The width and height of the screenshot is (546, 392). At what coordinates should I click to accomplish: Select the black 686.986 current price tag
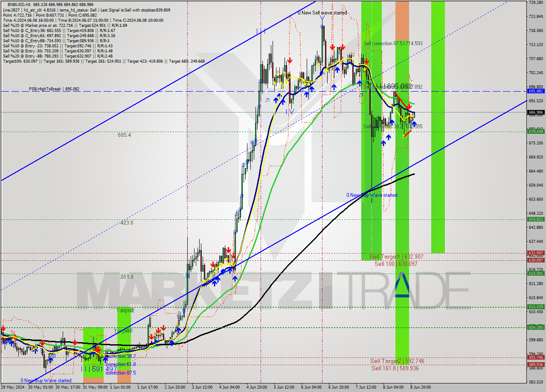[536, 112]
